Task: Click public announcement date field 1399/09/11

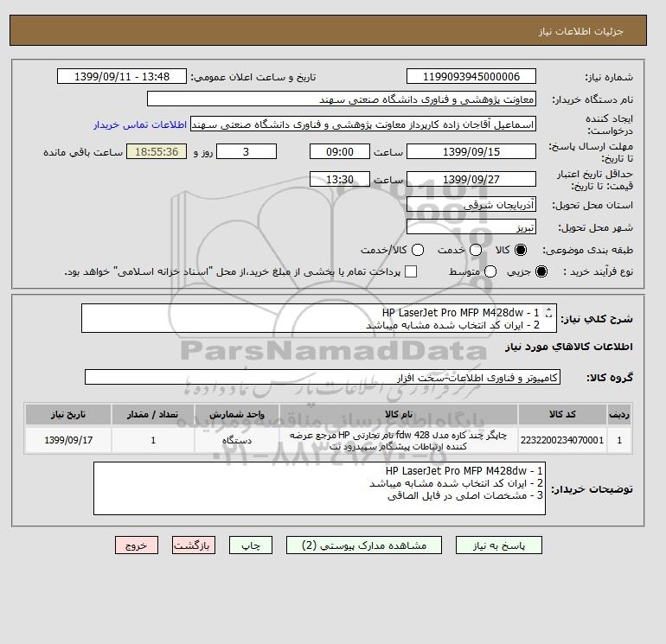Action: 122,76
